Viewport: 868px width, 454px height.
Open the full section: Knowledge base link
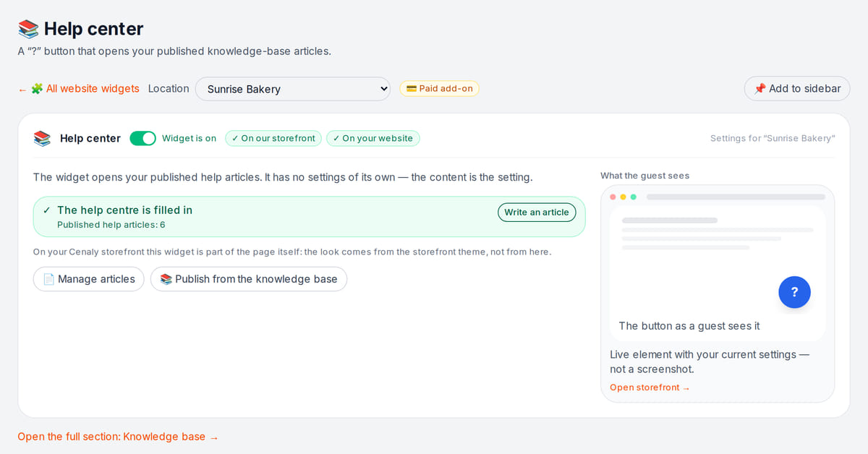(x=118, y=437)
